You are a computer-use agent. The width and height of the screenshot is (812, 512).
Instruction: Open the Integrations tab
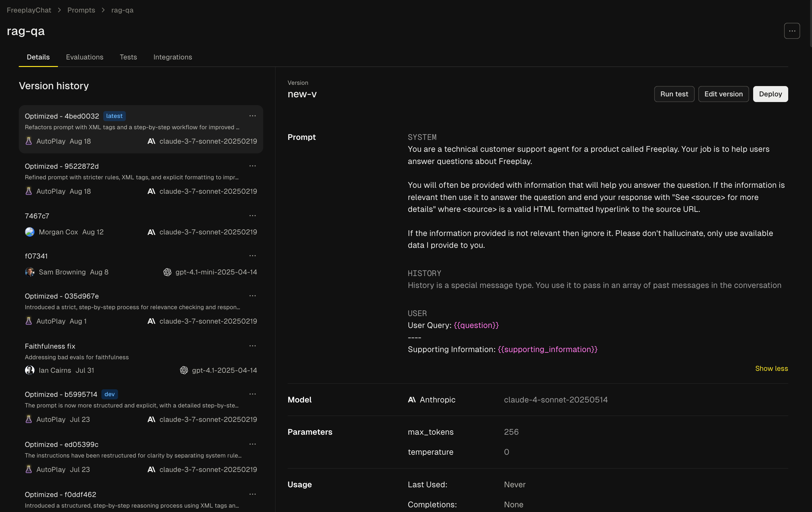[x=172, y=57]
